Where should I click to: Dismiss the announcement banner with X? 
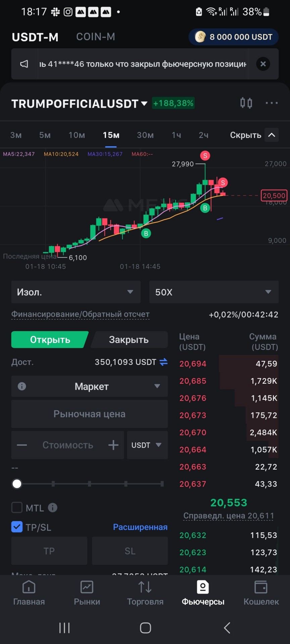click(263, 64)
